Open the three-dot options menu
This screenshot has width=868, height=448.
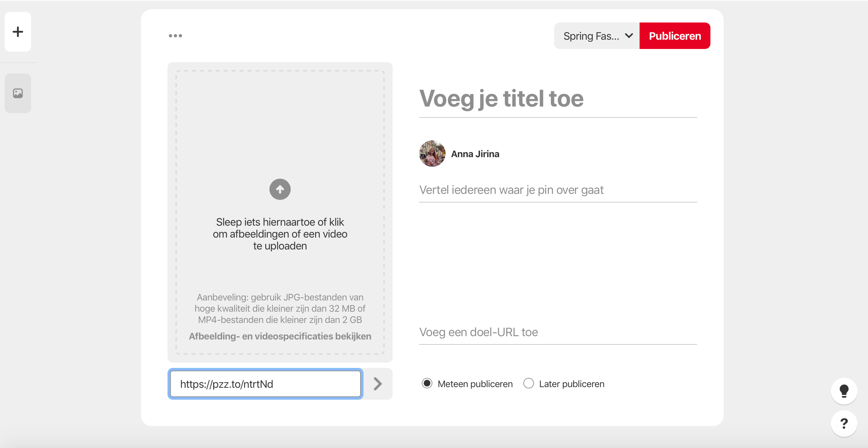(x=175, y=36)
